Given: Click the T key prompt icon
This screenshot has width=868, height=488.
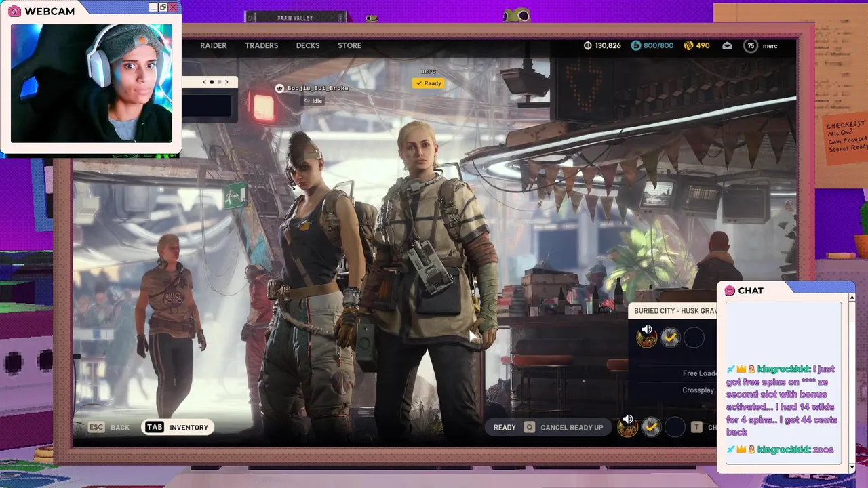Looking at the screenshot, I should pyautogui.click(x=696, y=427).
